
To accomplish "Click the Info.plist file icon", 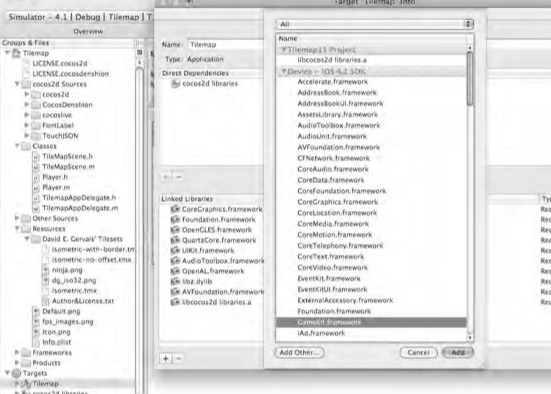I will pyautogui.click(x=36, y=342).
